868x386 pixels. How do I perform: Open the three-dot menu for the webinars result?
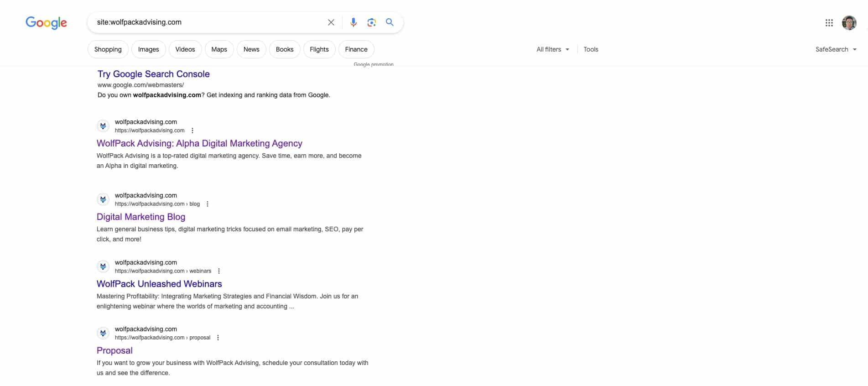coord(219,271)
